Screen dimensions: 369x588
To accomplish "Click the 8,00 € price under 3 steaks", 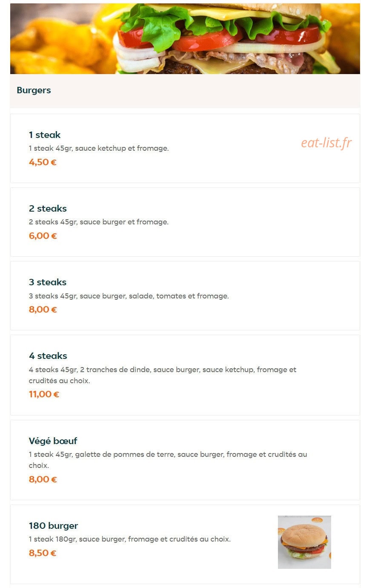I will (x=43, y=310).
